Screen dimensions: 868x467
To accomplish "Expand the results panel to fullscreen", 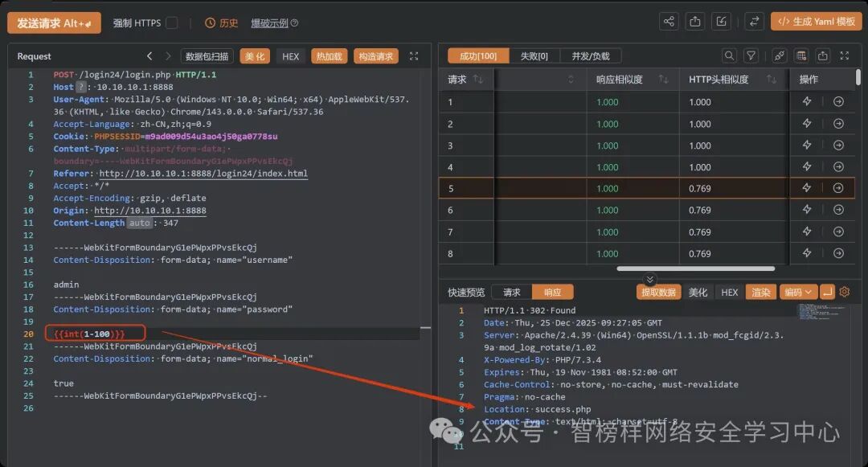I will click(x=845, y=56).
